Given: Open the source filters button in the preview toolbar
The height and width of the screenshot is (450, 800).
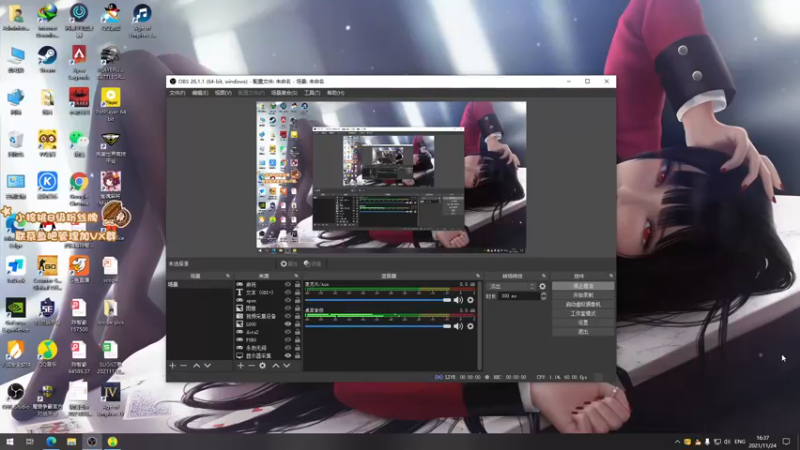Looking at the screenshot, I should point(312,264).
